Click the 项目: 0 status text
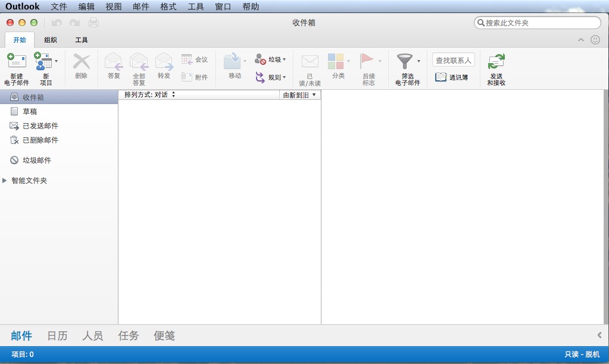609x364 pixels. pyautogui.click(x=23, y=354)
